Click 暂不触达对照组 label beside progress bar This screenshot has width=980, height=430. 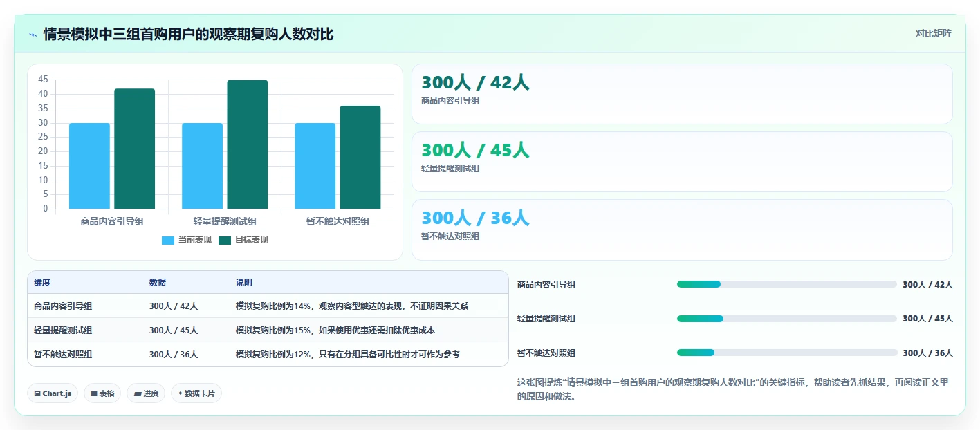point(546,353)
